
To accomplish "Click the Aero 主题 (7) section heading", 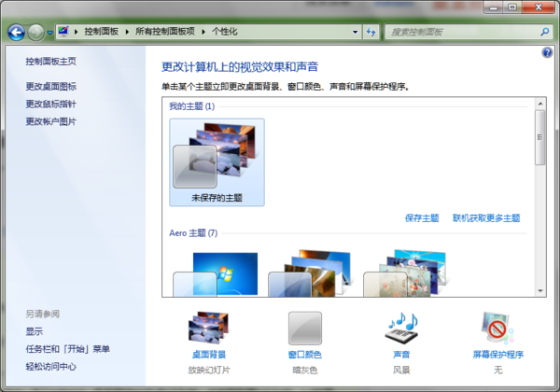I will pos(193,233).
